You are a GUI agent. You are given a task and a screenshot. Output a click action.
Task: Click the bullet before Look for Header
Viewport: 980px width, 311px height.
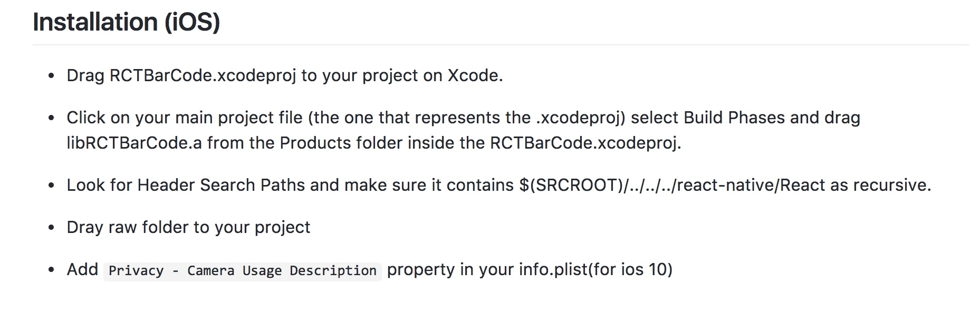pyautogui.click(x=51, y=186)
